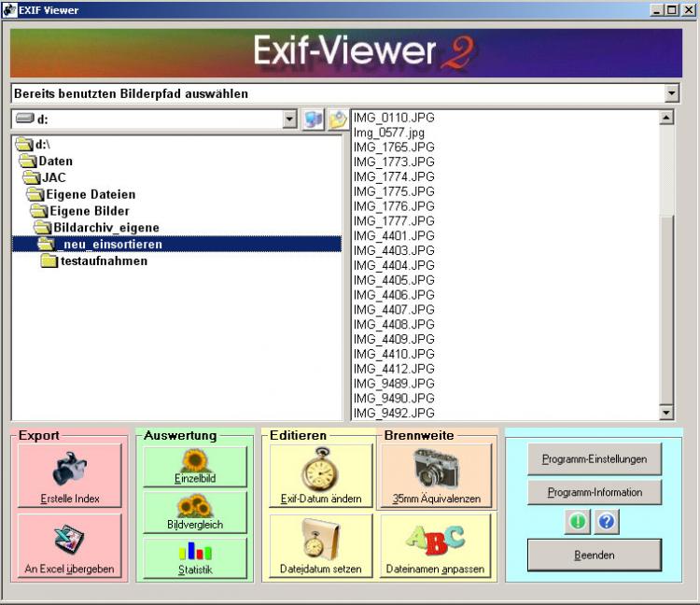The height and width of the screenshot is (605, 700).
Task: Open An Excel übergeben export
Action: click(x=69, y=545)
